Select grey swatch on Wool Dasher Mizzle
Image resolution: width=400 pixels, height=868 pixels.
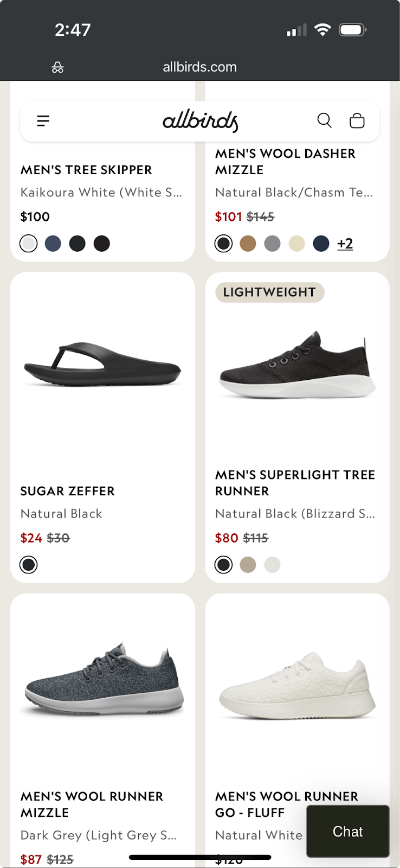pyautogui.click(x=273, y=244)
